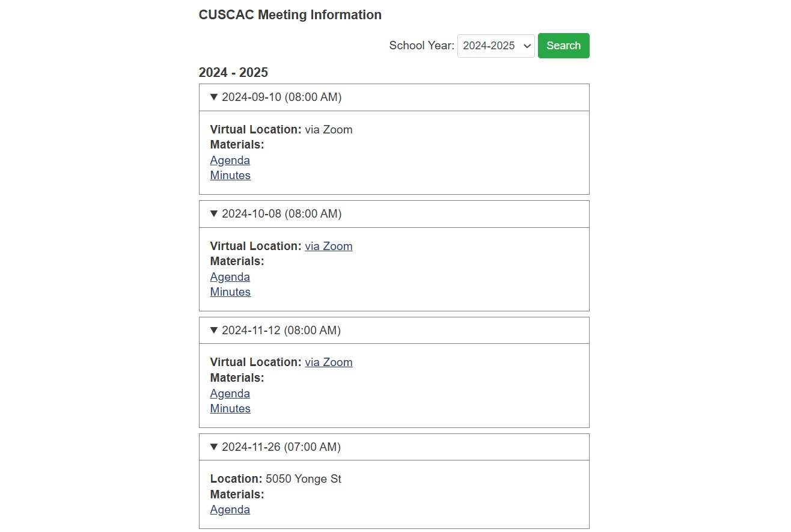This screenshot has width=791, height=532.
Task: Open Agenda for the 2024-09-10 meeting
Action: (230, 161)
